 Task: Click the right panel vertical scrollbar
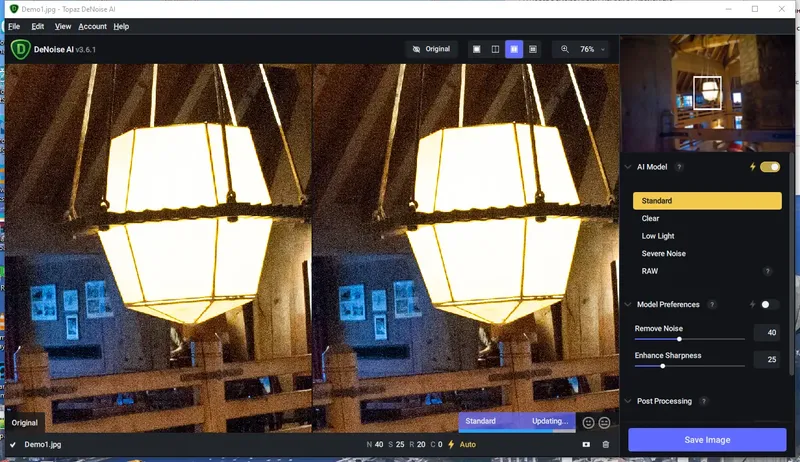792,265
